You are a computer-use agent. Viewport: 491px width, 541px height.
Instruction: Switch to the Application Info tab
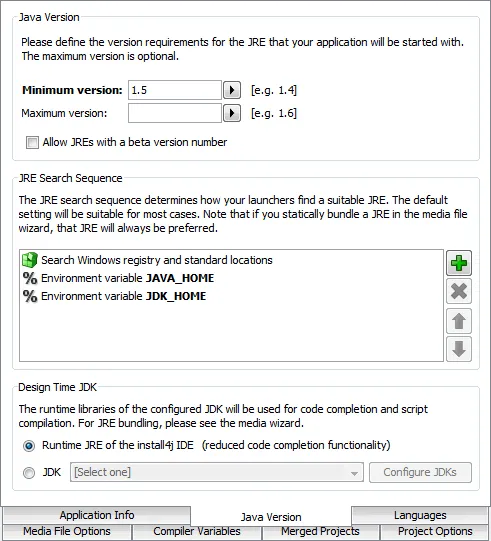point(97,515)
